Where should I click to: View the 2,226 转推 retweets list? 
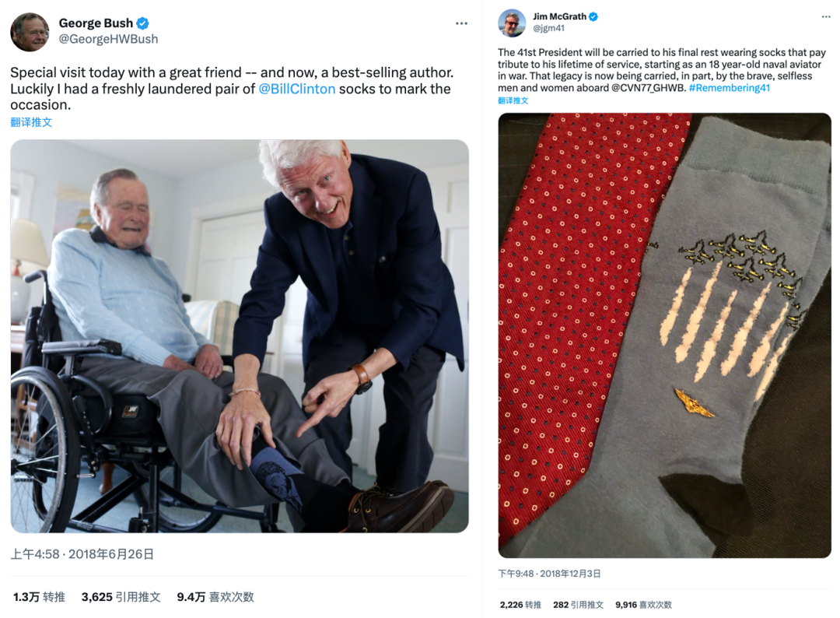[520, 605]
